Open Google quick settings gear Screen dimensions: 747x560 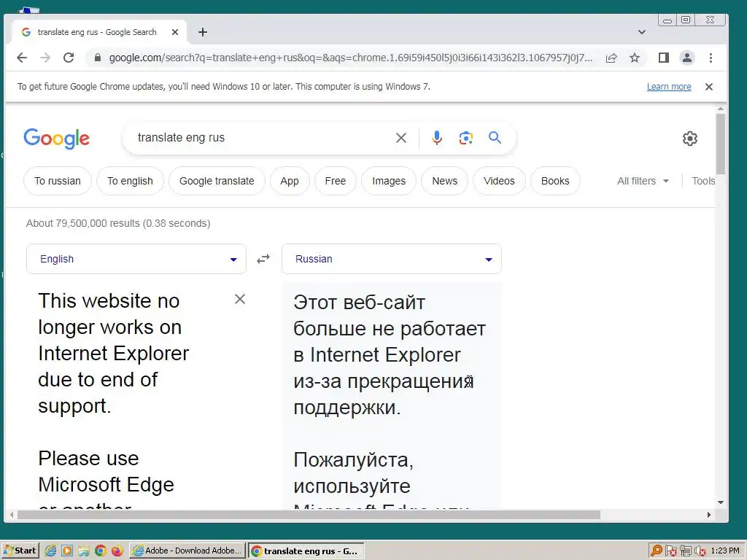point(690,139)
